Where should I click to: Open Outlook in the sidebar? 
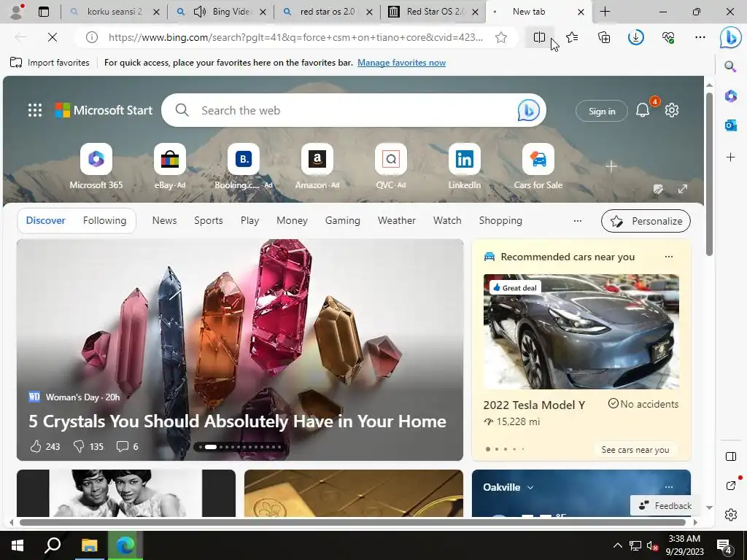tap(730, 125)
